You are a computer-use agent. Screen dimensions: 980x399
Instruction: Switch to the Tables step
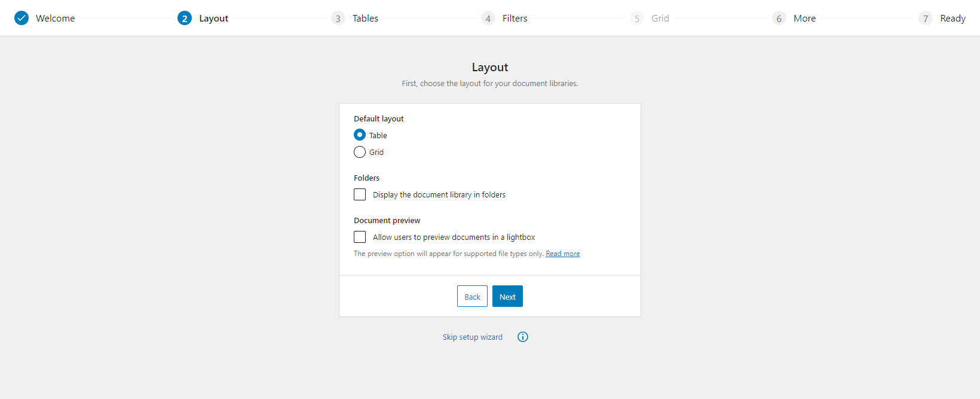point(365,18)
